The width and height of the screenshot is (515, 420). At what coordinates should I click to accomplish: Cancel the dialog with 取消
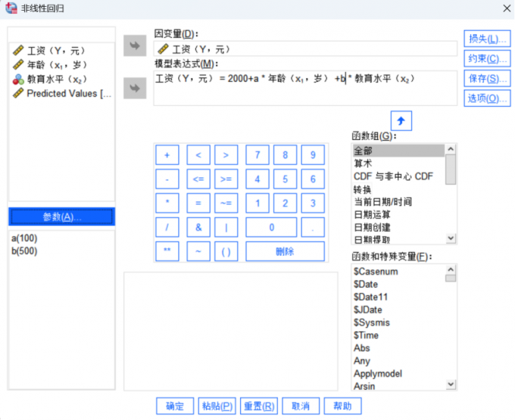[301, 406]
